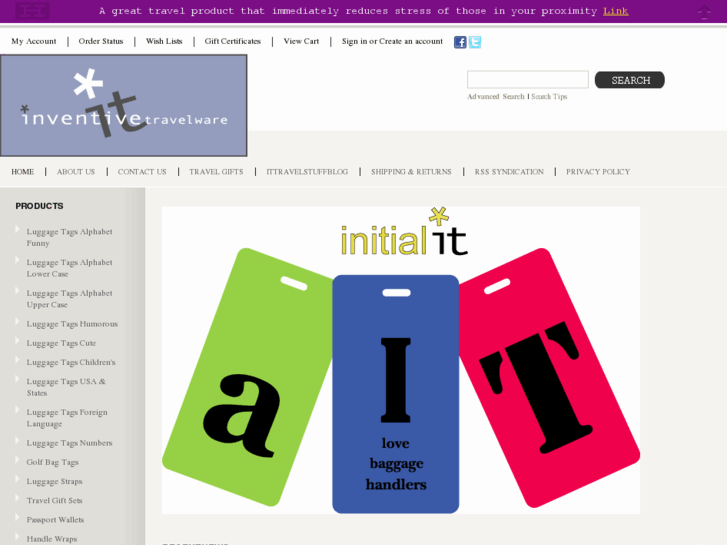The height and width of the screenshot is (545, 727).
Task: Select Luggage Tags Cute category
Action: 61,343
